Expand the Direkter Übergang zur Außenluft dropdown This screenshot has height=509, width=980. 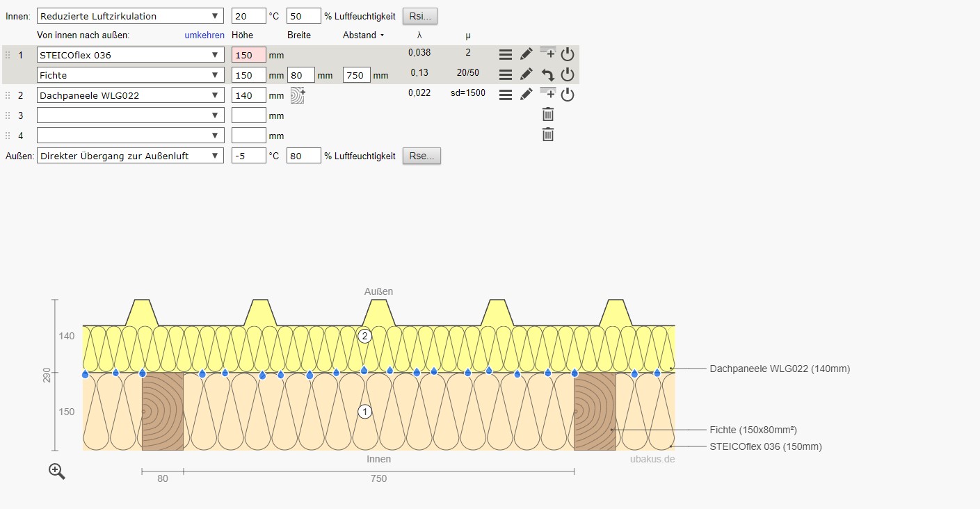click(130, 156)
